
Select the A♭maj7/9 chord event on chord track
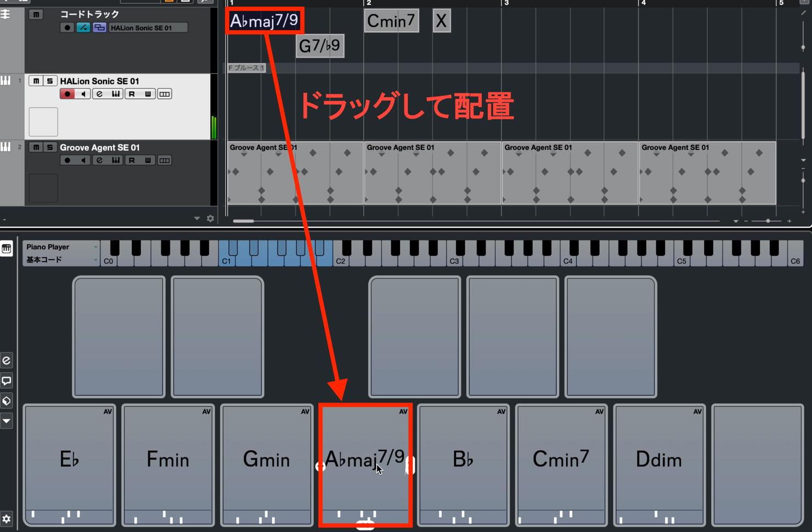point(264,21)
